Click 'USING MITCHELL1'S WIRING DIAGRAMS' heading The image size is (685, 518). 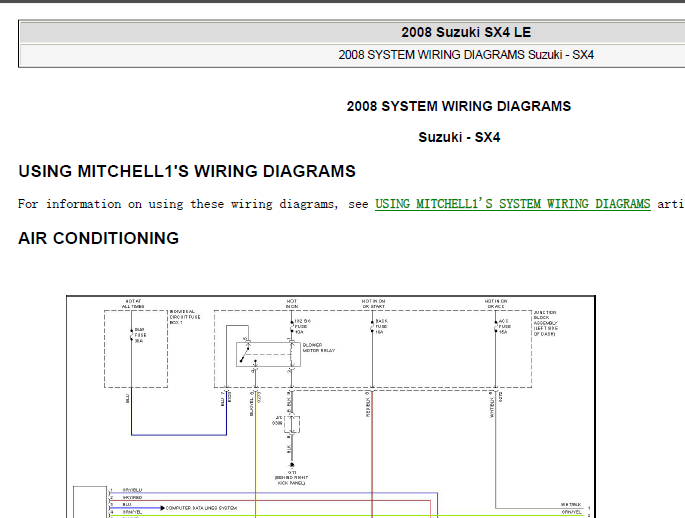point(187,171)
